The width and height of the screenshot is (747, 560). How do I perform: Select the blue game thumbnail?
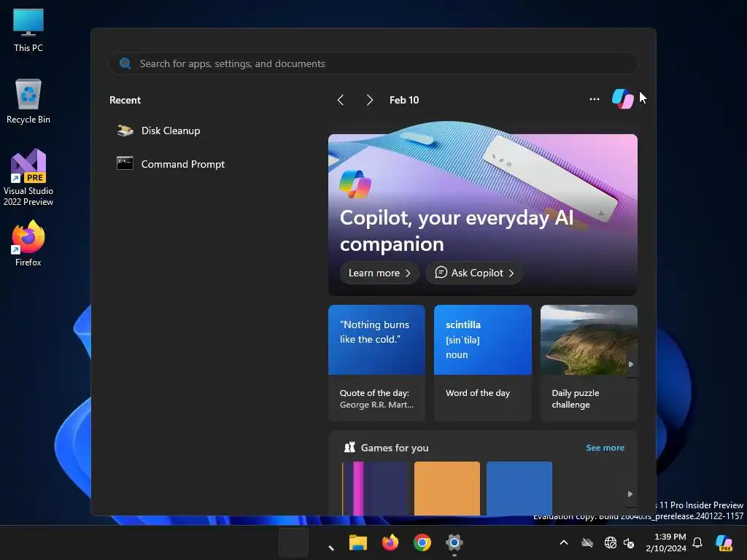pos(519,488)
